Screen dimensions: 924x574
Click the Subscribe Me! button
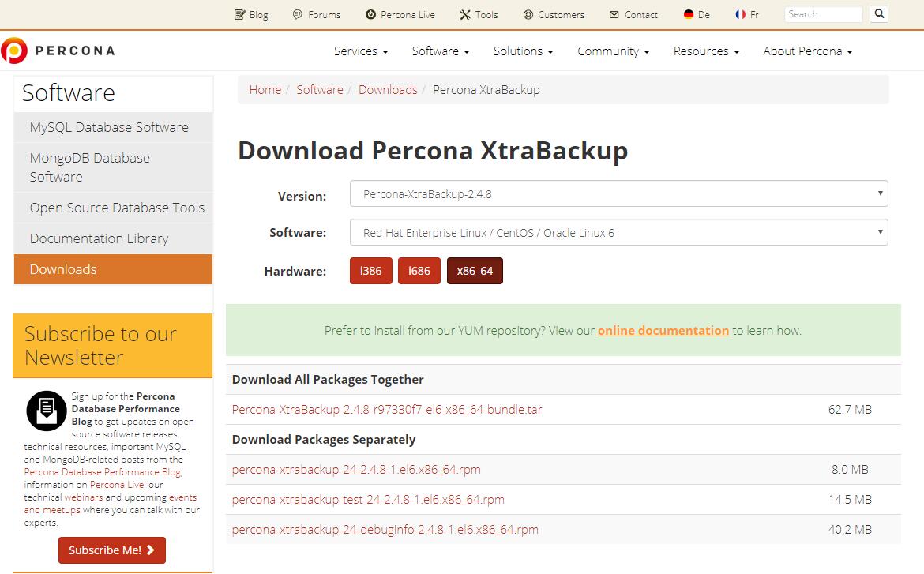(x=112, y=550)
